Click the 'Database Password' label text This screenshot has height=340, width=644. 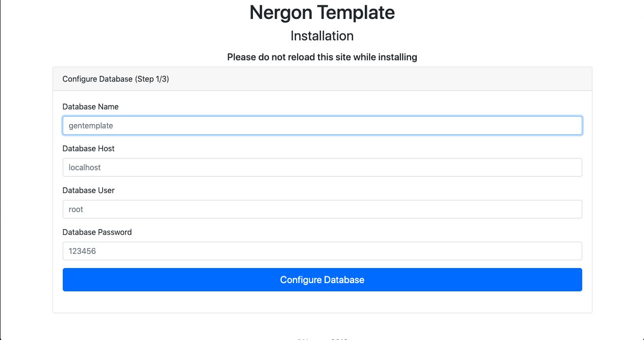coord(97,232)
